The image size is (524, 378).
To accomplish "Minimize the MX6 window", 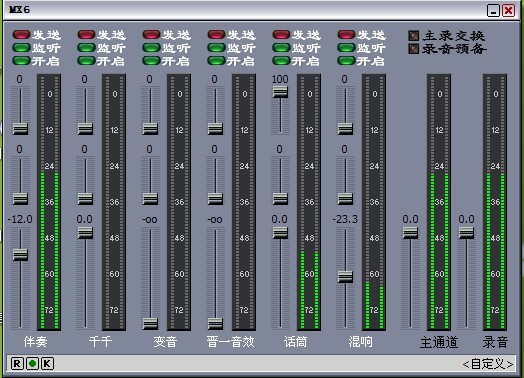I will click(493, 11).
